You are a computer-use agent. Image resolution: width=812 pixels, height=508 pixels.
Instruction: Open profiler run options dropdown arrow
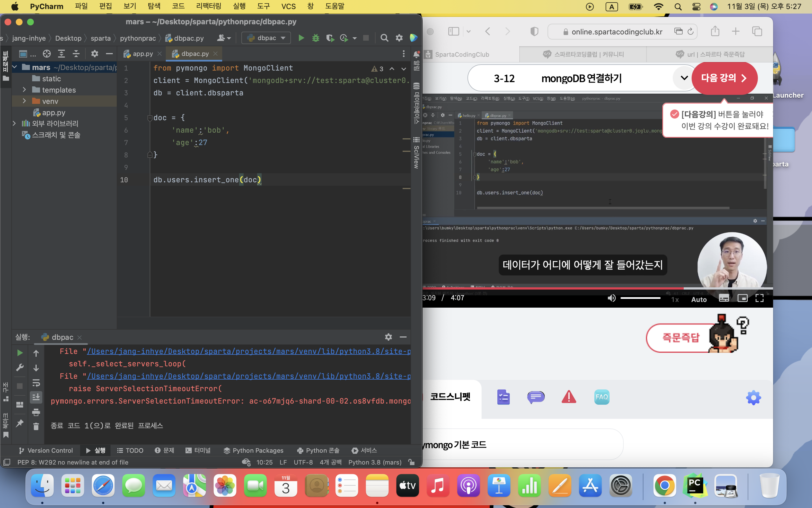coord(355,38)
